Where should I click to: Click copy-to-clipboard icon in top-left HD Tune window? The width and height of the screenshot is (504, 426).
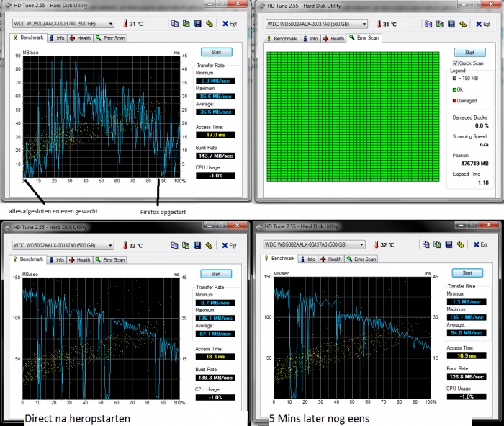coord(175,24)
